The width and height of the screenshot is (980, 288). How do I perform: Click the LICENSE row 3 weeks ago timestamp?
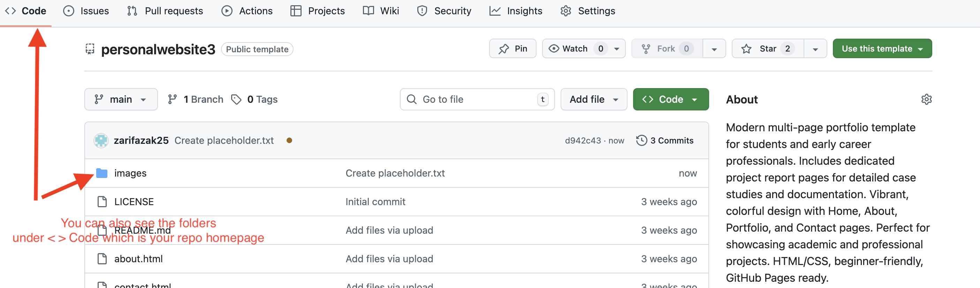[x=669, y=202]
